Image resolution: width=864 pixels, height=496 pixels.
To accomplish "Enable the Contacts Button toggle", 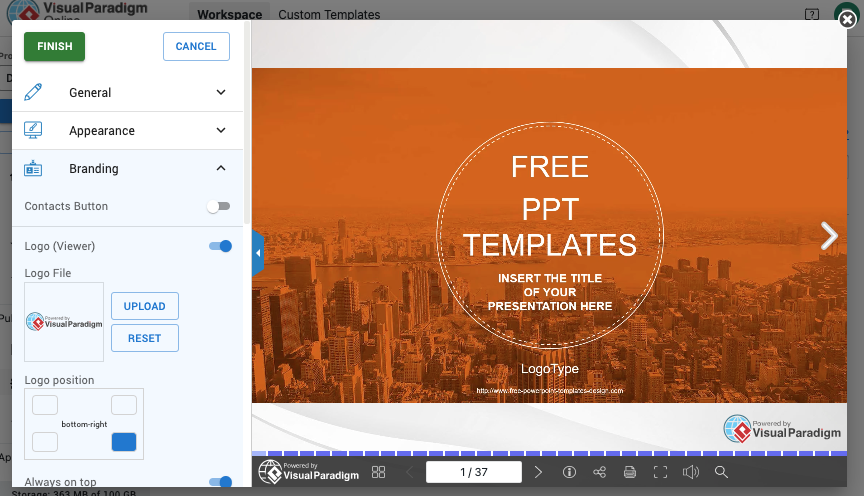I will (219, 206).
